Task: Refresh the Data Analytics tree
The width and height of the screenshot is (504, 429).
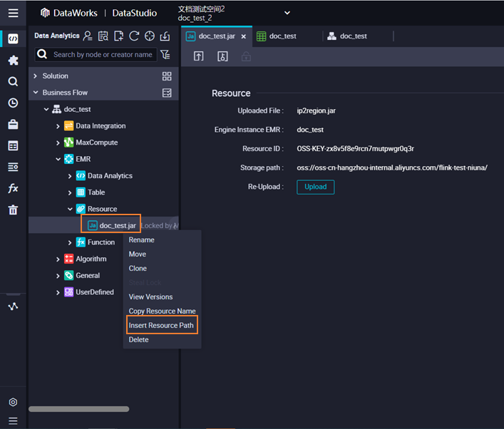Action: click(134, 36)
